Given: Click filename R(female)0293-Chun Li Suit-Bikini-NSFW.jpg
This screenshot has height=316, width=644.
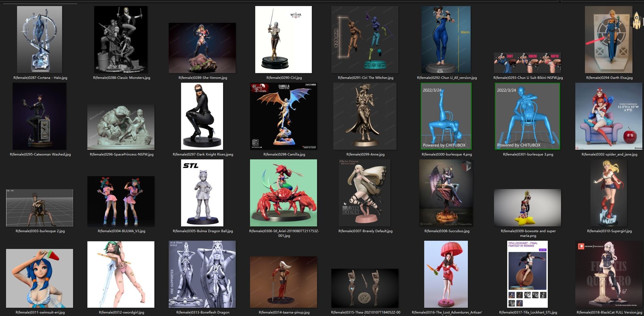Looking at the screenshot, I should (x=528, y=78).
